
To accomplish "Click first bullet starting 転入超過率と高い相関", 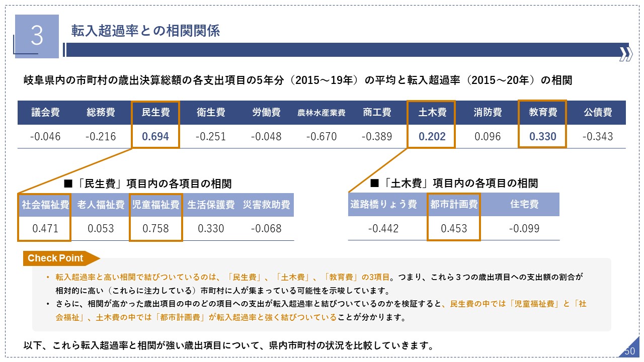I will (x=318, y=284).
